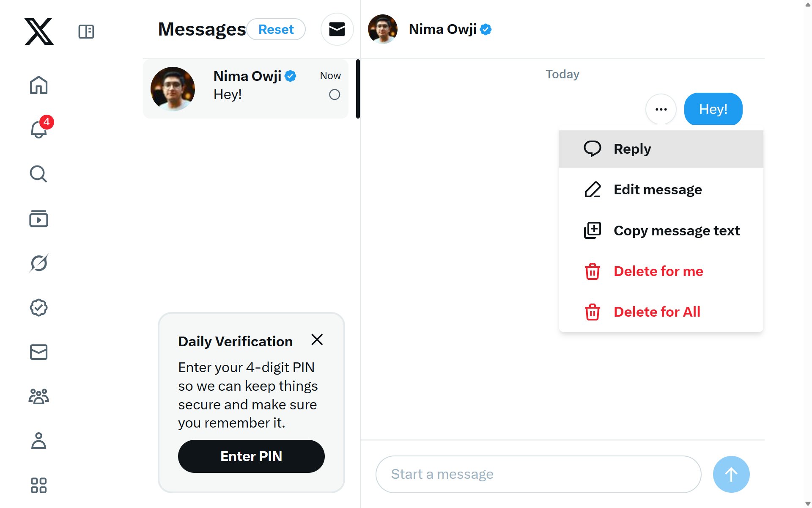Focus the Start a message field
This screenshot has height=508, width=812.
pos(538,474)
